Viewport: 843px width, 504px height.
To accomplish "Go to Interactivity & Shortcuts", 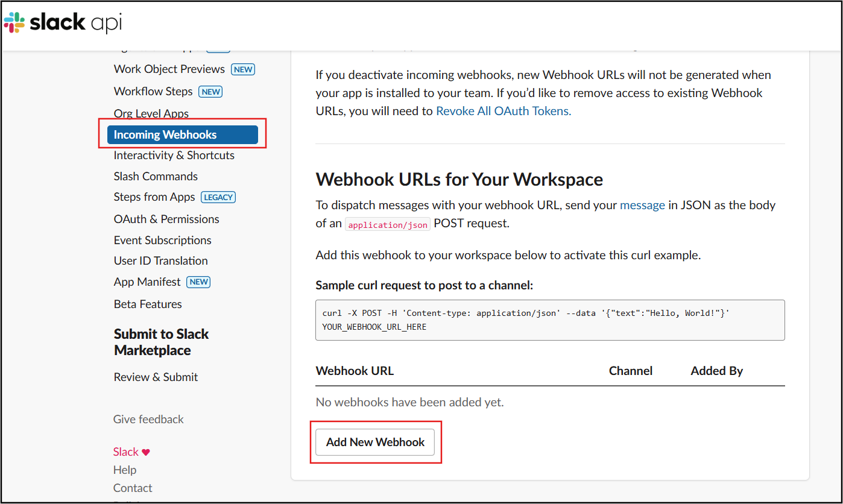I will pyautogui.click(x=174, y=156).
